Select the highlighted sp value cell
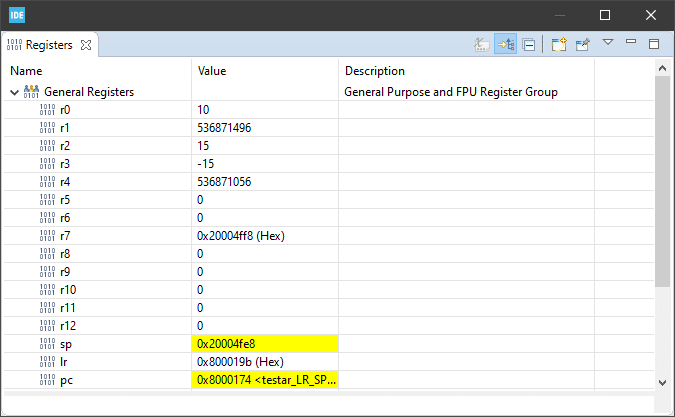 pos(265,344)
